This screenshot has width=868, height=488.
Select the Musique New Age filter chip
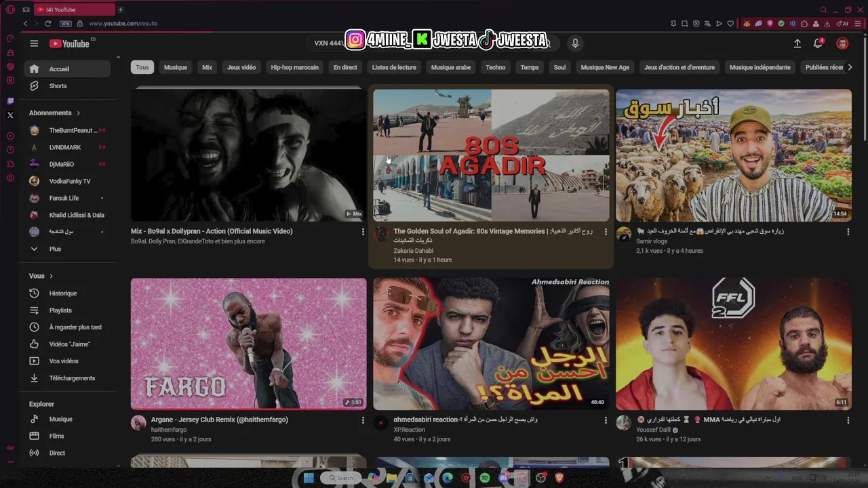pos(605,67)
